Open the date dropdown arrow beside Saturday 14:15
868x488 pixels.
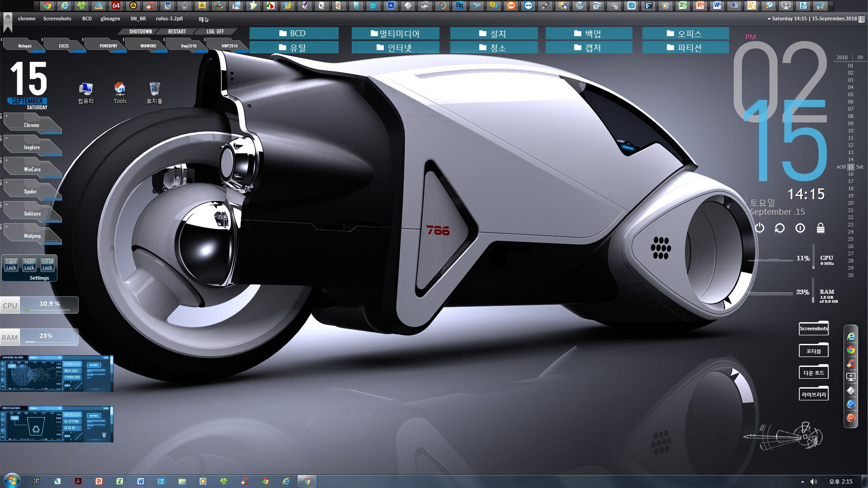(769, 19)
